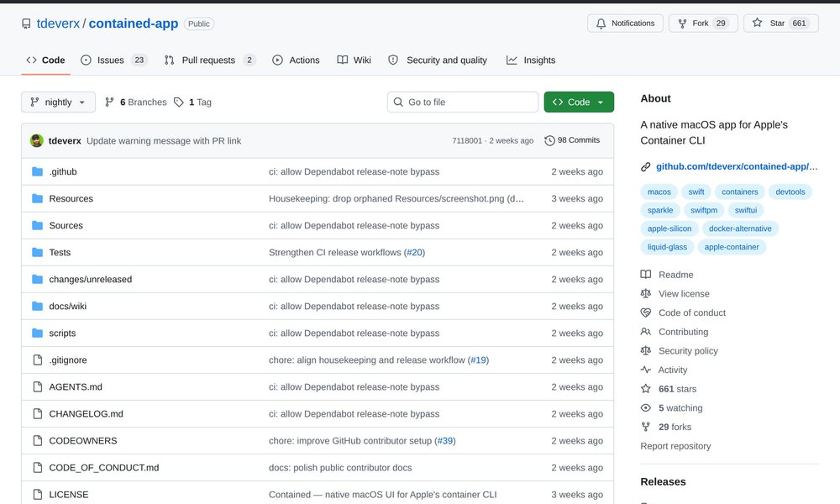This screenshot has height=504, width=840.
Task: Click the Sources folder icon
Action: pyautogui.click(x=37, y=225)
